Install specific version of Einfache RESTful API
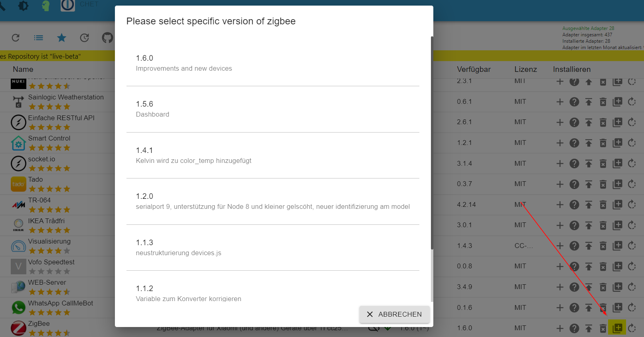The image size is (644, 337). (x=617, y=122)
